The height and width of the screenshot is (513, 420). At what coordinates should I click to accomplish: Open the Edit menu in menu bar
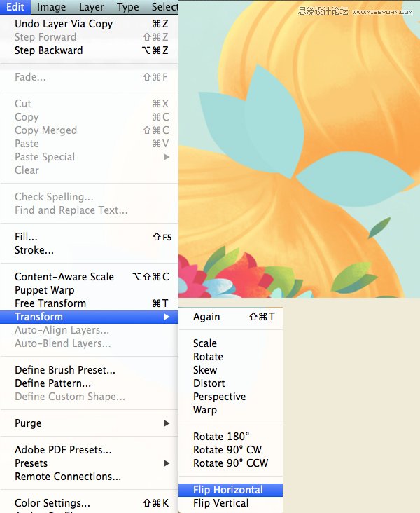point(15,7)
